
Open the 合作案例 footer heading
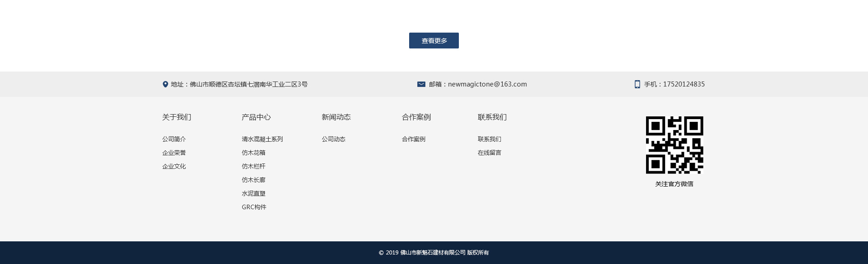[416, 117]
